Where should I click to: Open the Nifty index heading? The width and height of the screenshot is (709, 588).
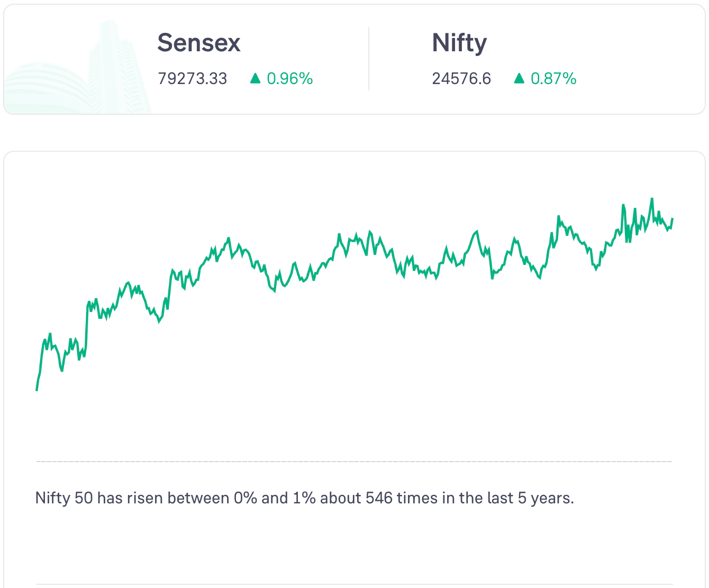[x=459, y=43]
